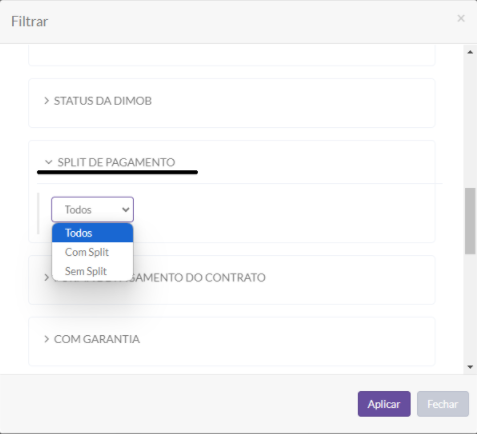Choose Com Split from the list

click(92, 252)
